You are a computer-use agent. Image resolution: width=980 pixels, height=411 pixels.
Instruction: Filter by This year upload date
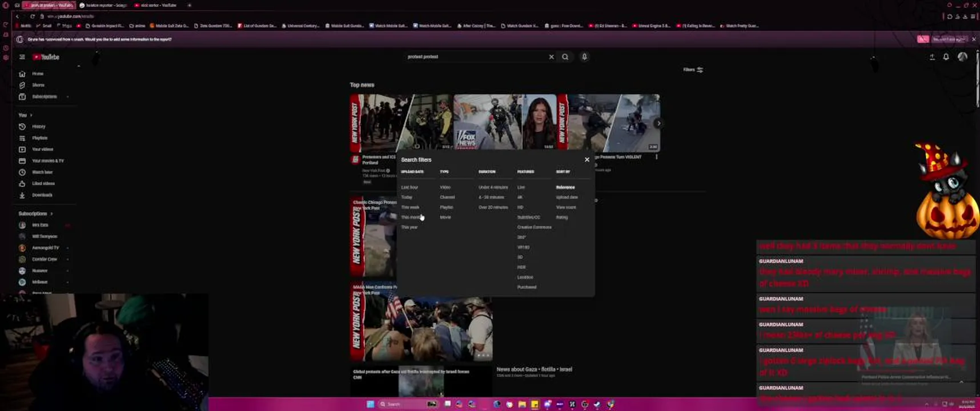409,227
